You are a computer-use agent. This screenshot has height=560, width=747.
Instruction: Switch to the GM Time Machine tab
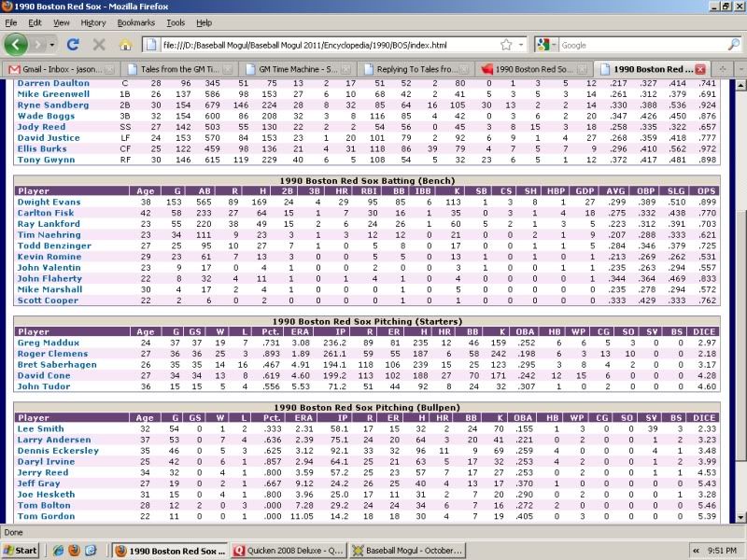click(x=297, y=69)
